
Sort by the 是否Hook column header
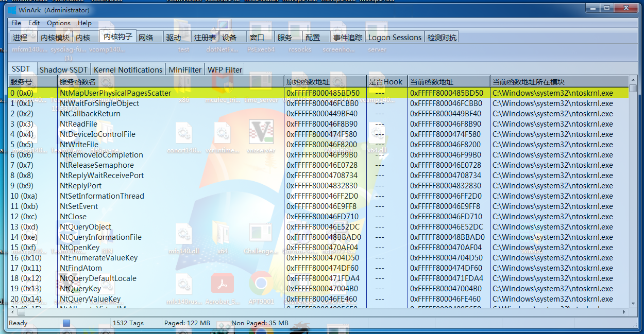387,81
